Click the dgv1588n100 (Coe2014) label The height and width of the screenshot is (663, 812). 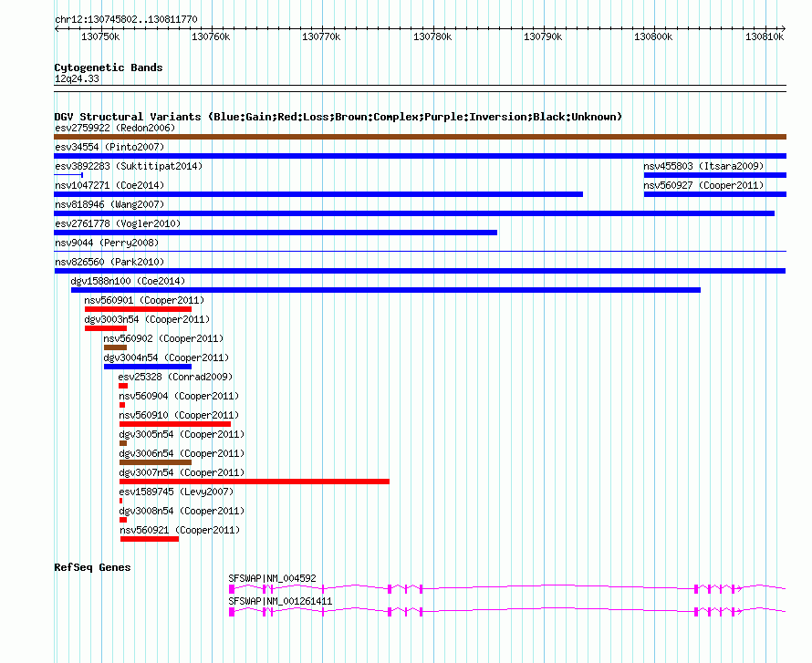(128, 281)
